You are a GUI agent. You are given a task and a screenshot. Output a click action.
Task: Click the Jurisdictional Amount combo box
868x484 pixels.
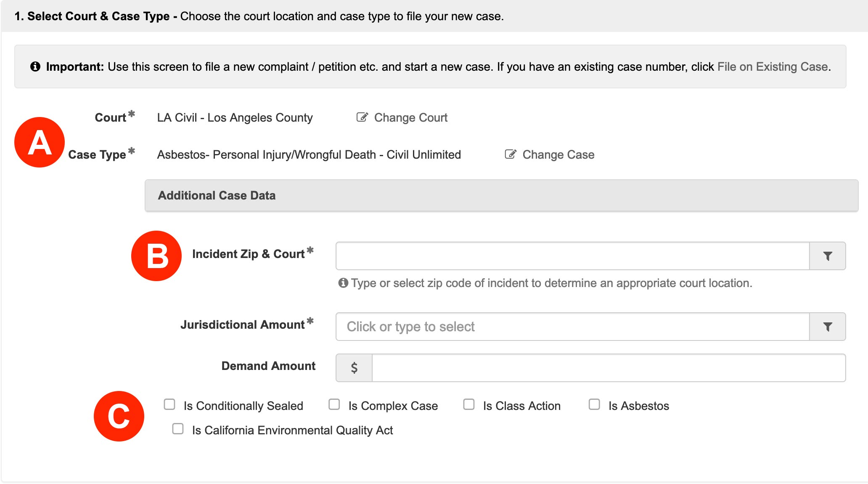pos(572,327)
